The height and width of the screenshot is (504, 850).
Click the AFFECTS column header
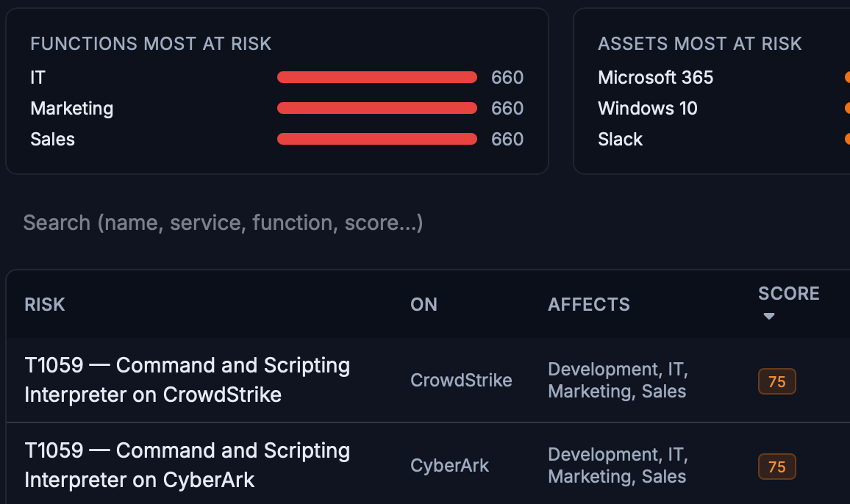[589, 305]
